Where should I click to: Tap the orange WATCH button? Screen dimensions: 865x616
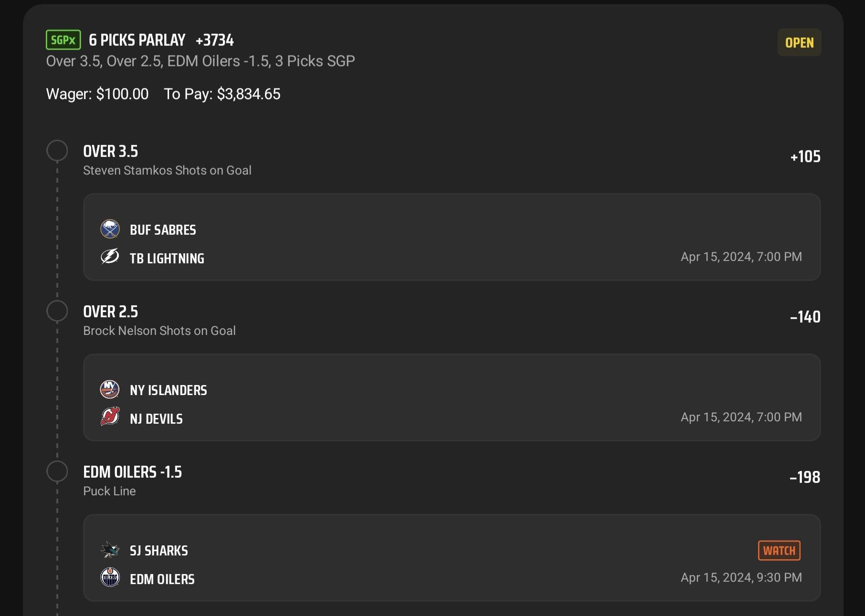point(779,550)
